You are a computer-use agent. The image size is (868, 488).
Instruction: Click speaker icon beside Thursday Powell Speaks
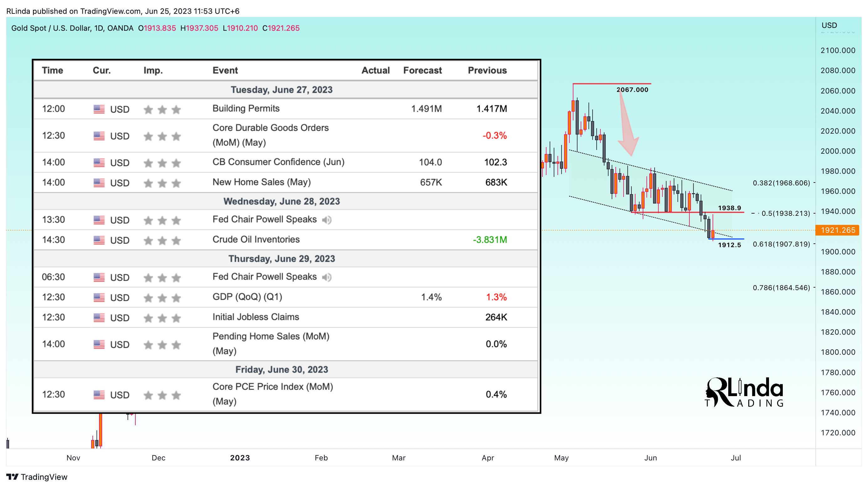coord(327,277)
